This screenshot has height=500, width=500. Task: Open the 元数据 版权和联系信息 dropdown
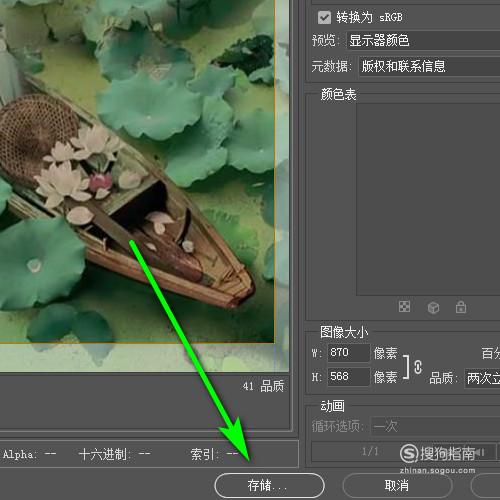(x=429, y=67)
